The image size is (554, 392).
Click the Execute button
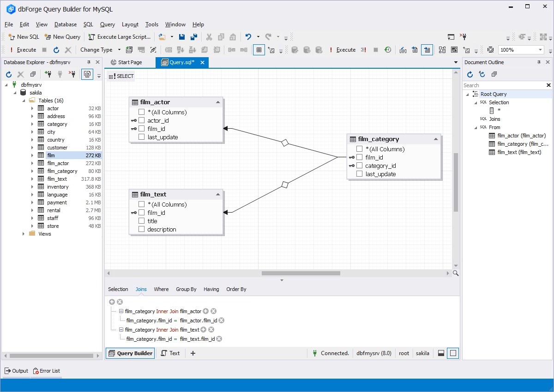pyautogui.click(x=23, y=49)
